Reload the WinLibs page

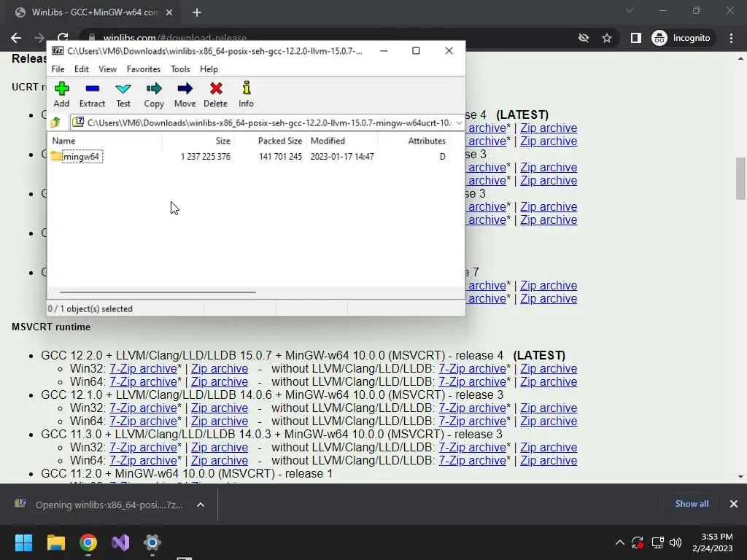coord(63,36)
